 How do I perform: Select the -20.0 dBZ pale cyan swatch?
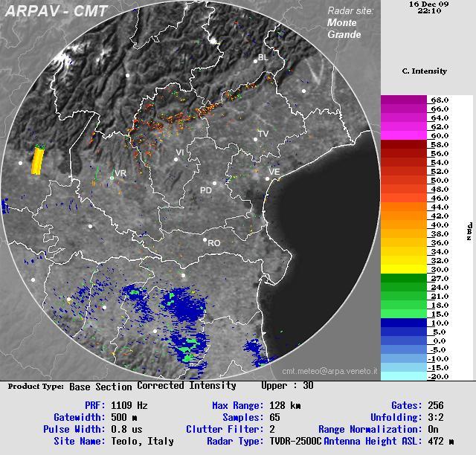404,376
